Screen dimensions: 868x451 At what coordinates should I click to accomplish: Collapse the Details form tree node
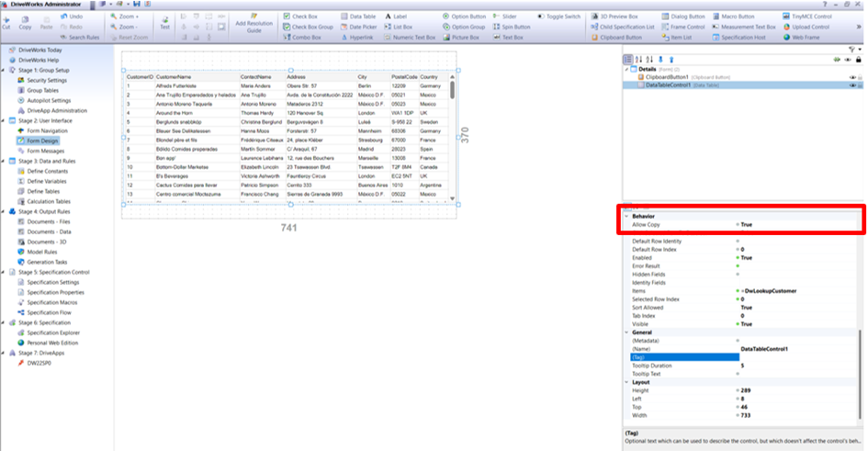click(x=626, y=69)
